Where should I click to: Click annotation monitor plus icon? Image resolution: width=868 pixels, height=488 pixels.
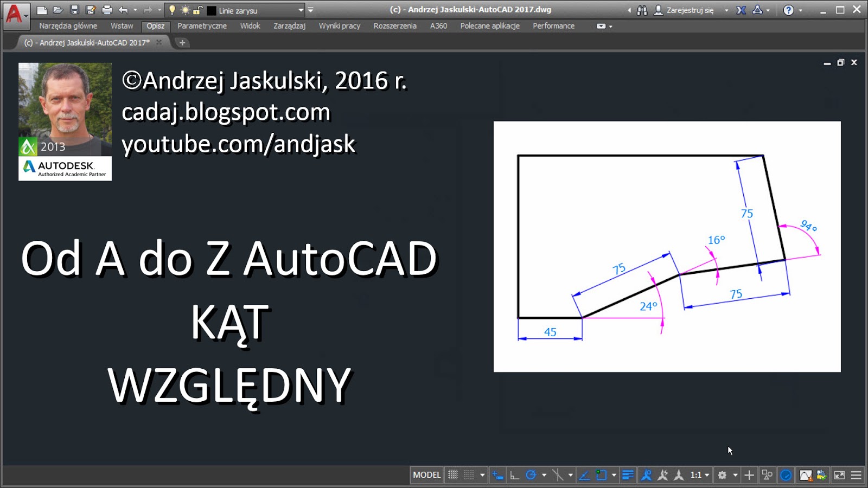[x=749, y=475]
